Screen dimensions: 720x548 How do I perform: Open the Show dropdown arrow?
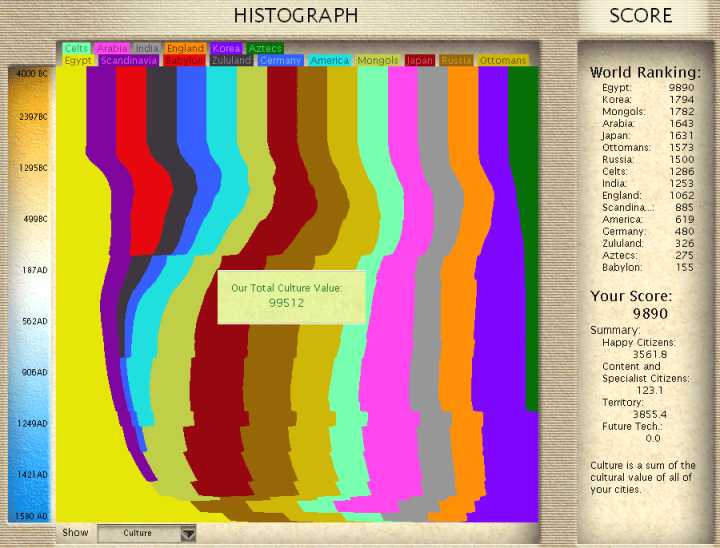coord(187,534)
